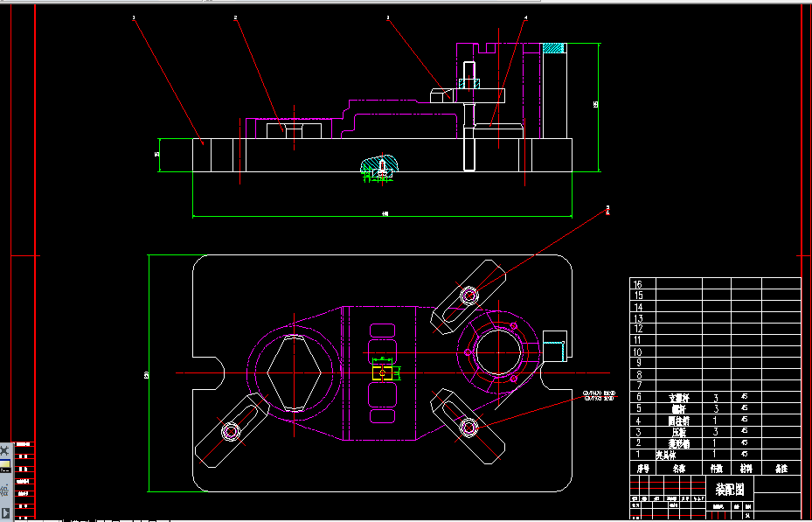The image size is (812, 522).
Task: Select the 圆柱销 part name cell
Action: (679, 421)
